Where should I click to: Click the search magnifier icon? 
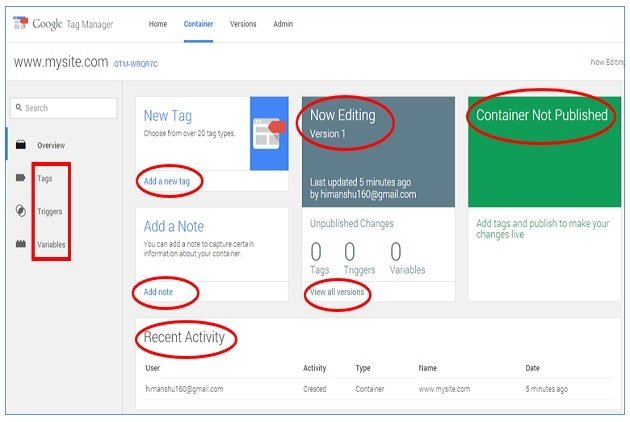19,107
